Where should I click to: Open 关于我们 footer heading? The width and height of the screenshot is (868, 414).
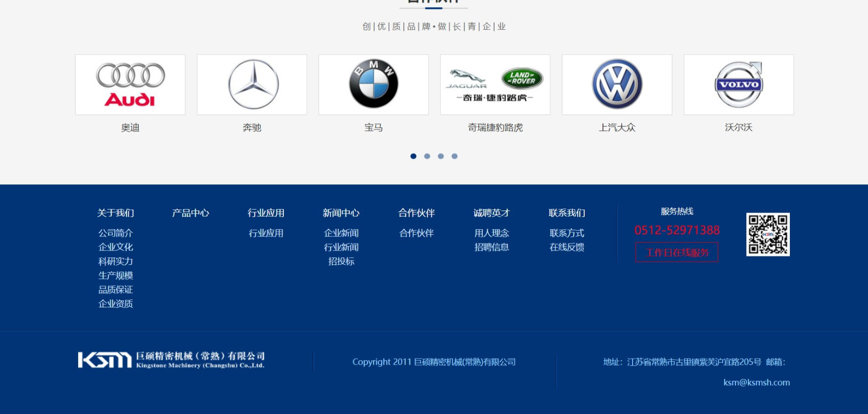click(115, 213)
